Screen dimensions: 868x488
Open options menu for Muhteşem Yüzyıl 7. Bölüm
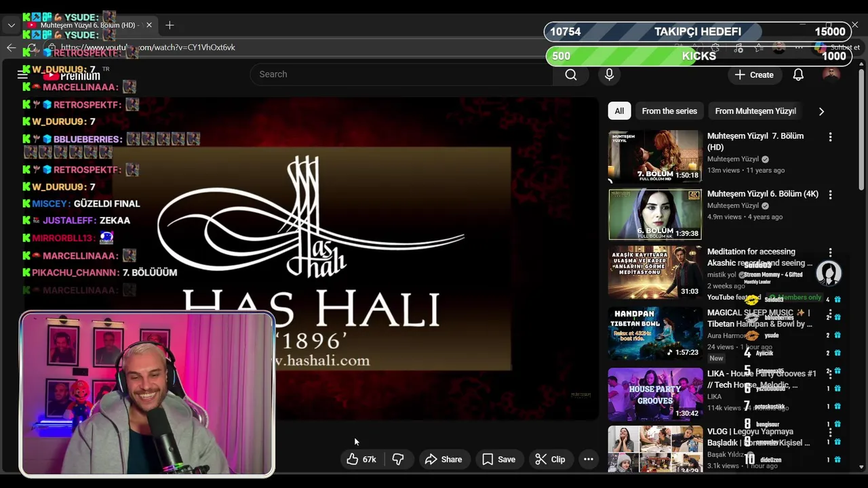coord(830,137)
